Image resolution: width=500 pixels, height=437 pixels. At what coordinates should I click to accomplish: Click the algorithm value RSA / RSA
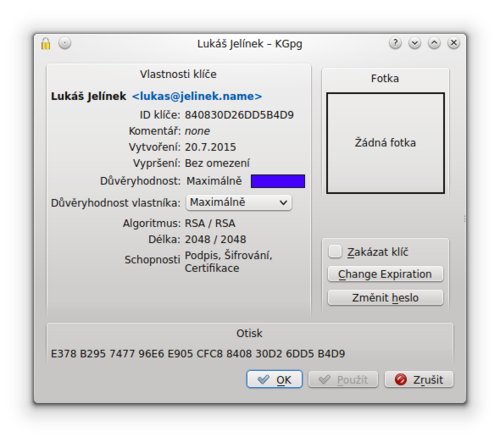[210, 223]
